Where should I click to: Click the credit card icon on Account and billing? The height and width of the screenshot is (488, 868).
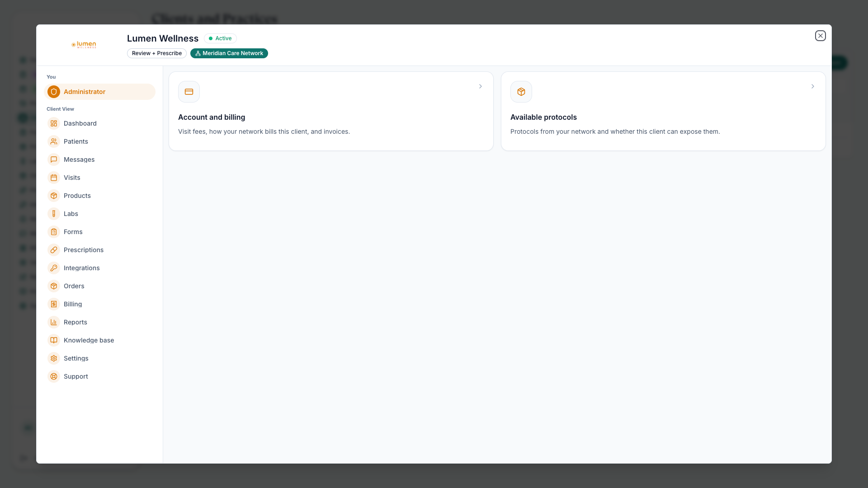point(189,92)
